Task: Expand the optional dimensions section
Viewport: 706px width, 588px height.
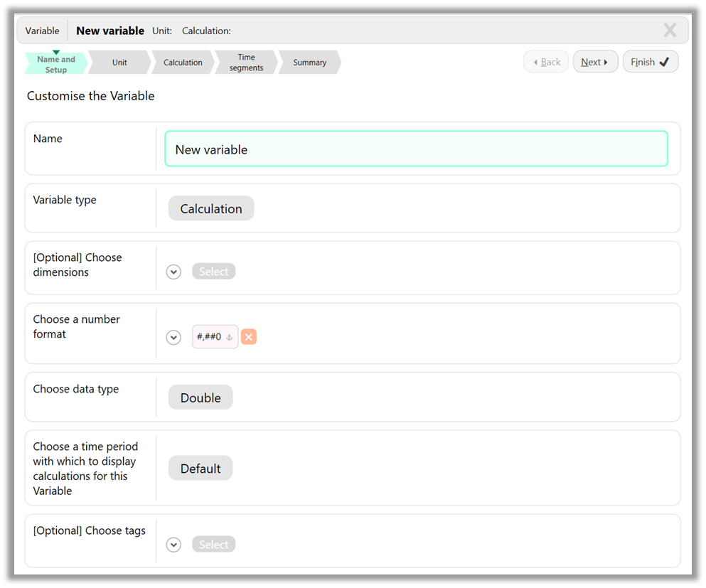Action: (173, 271)
